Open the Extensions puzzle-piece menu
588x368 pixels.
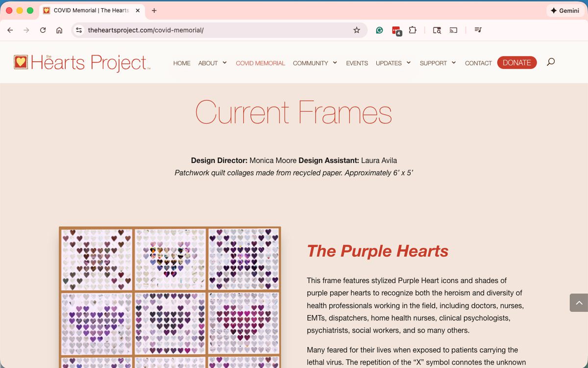coord(413,30)
